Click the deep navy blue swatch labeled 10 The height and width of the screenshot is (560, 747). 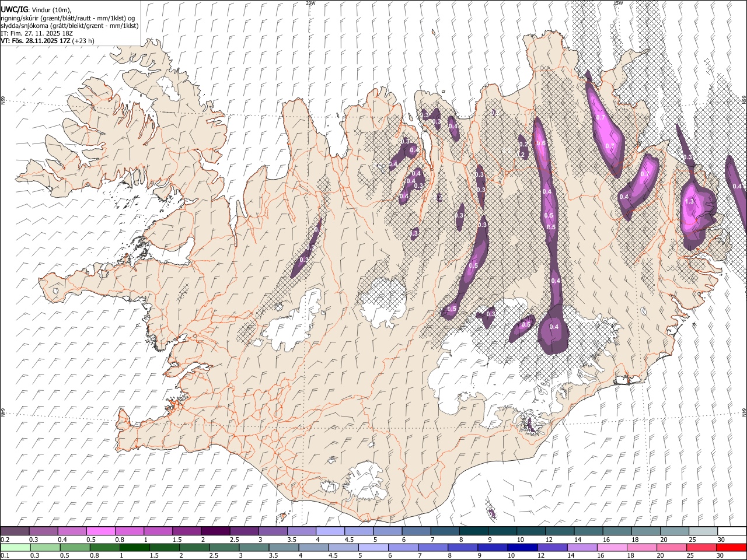(x=523, y=547)
